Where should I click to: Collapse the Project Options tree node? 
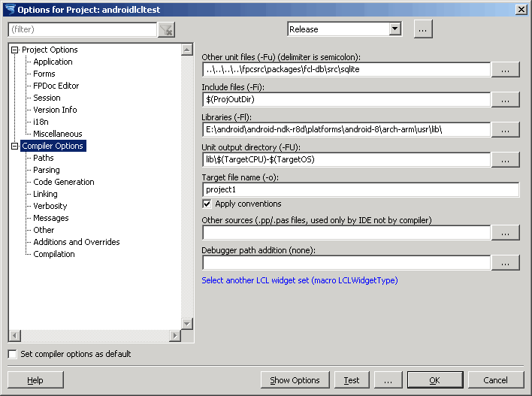pos(14,50)
